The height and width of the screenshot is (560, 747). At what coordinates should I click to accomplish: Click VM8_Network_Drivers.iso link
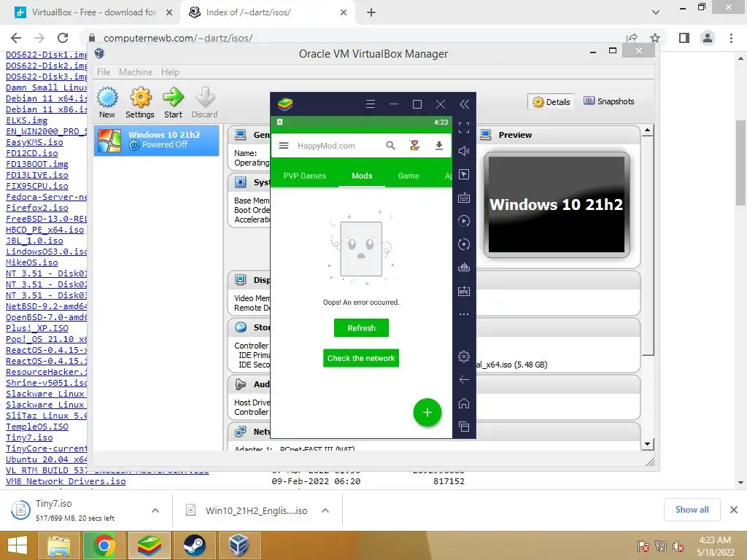(x=66, y=481)
